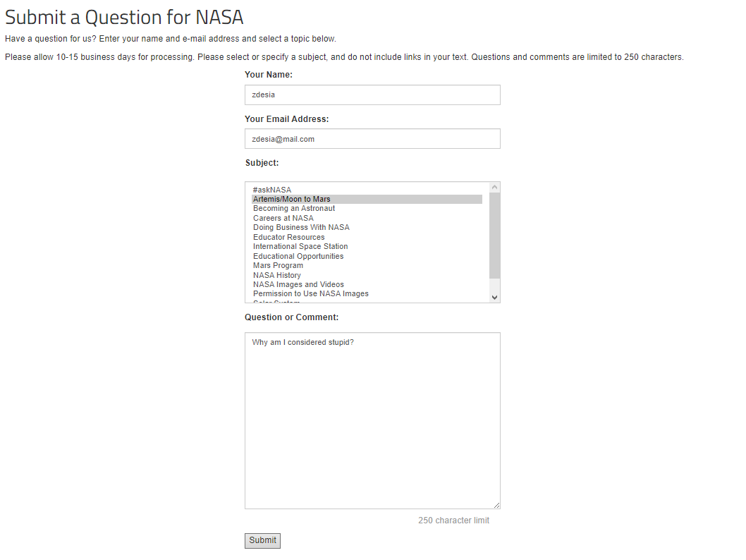Focus the Your Email Address field
Viewport: 746px width, 560px height.
(x=372, y=139)
